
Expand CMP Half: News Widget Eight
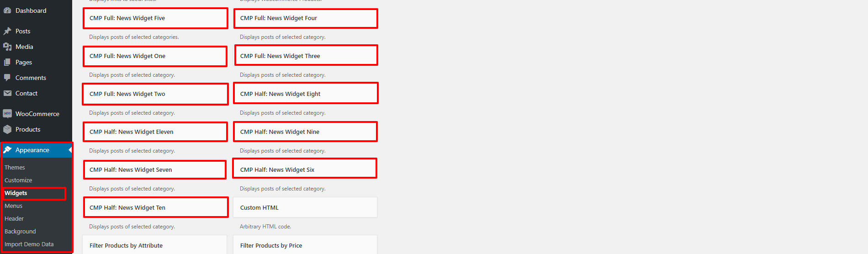pos(306,94)
